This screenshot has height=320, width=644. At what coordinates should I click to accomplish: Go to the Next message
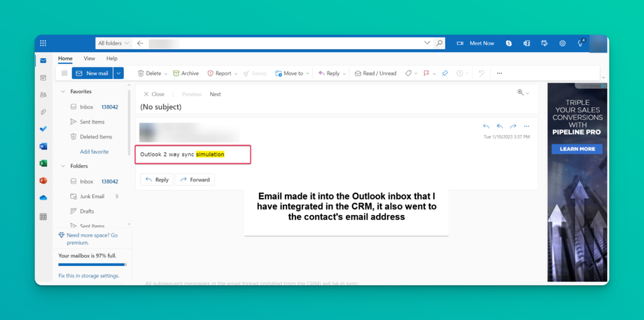(x=215, y=94)
